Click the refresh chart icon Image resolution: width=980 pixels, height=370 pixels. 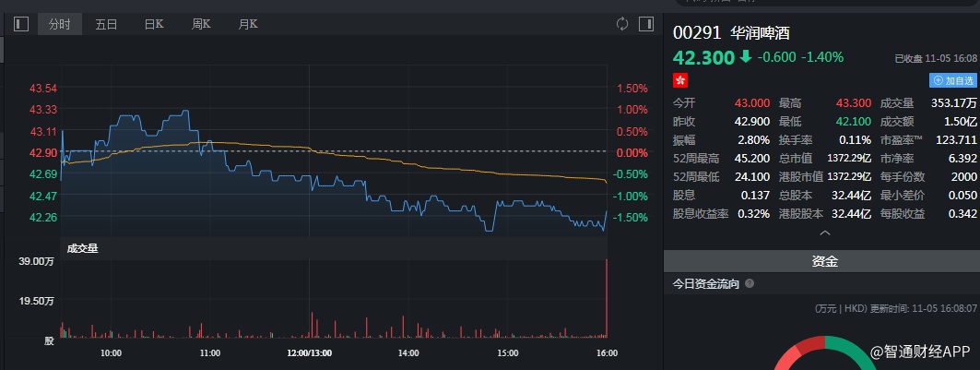tap(622, 23)
